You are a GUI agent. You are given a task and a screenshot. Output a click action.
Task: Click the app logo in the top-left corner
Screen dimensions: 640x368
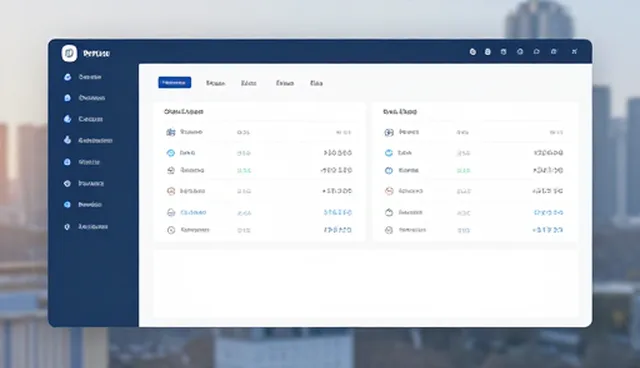69,53
